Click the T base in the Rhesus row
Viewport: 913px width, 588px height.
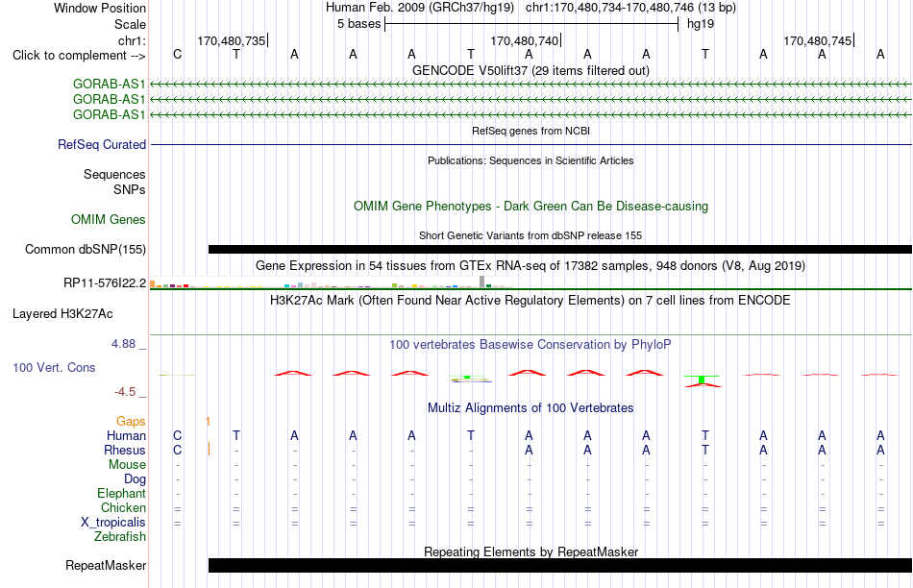[x=705, y=450]
